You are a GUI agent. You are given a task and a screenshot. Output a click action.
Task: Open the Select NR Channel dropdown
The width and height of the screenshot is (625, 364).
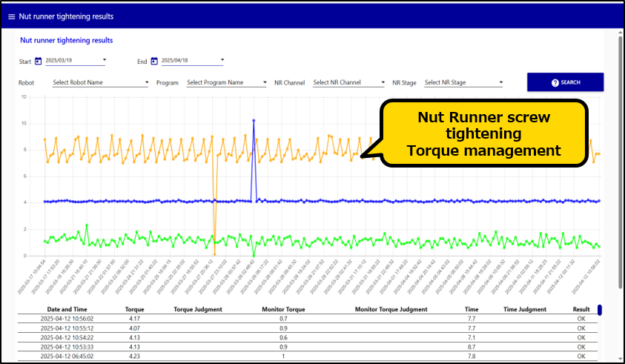pyautogui.click(x=348, y=82)
